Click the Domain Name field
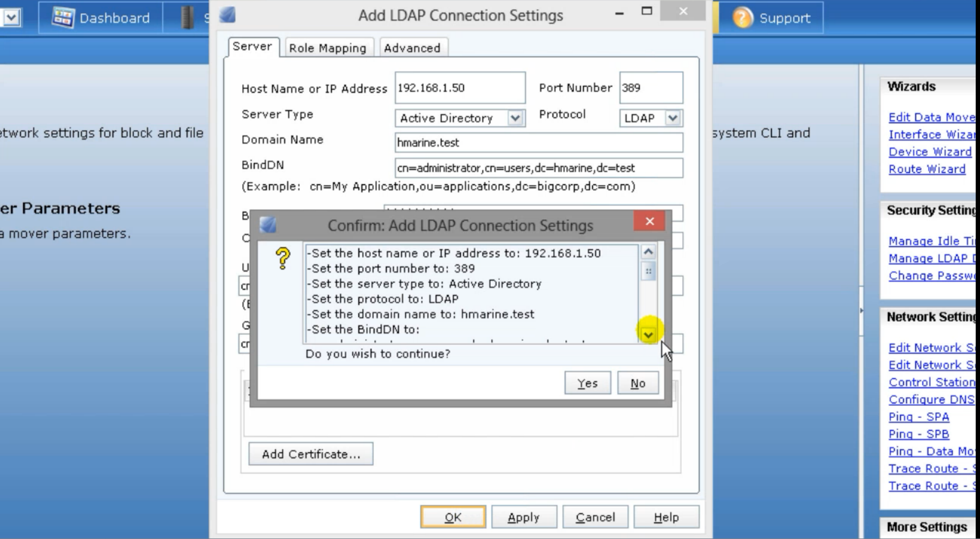980x539 pixels. click(539, 143)
